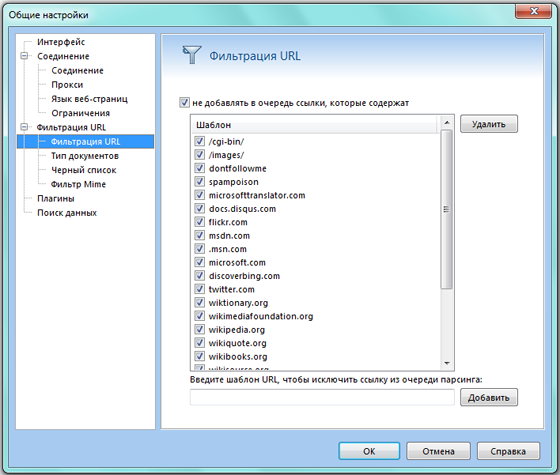This screenshot has height=475, width=560.
Task: Click the list scrollbar up arrow
Action: [x=446, y=122]
